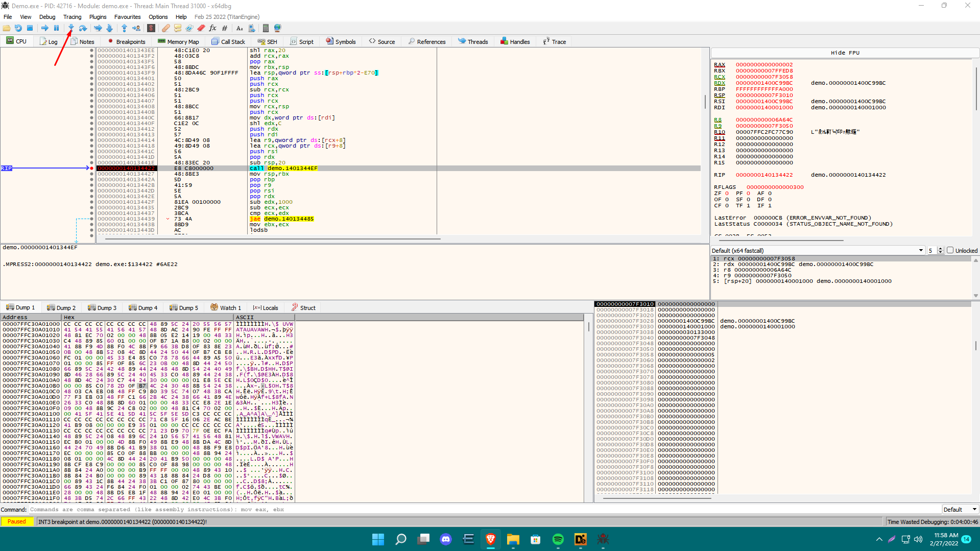
Task: Open the intermodular calls icon
Action: pos(252,28)
